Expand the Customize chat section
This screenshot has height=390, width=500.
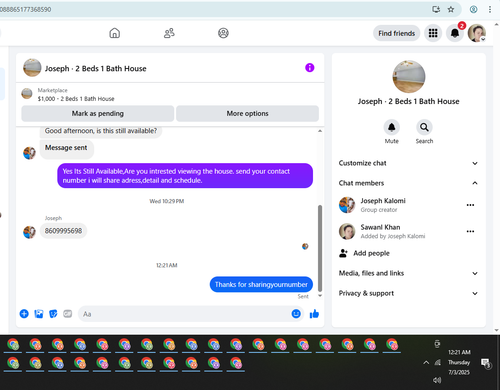tap(408, 163)
